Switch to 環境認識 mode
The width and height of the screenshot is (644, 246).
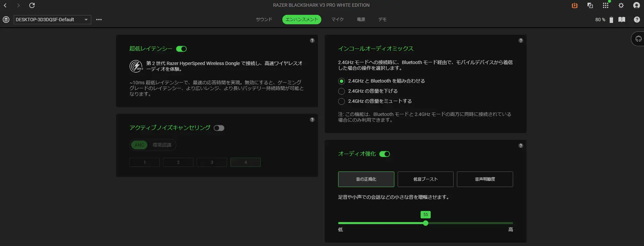(x=162, y=145)
